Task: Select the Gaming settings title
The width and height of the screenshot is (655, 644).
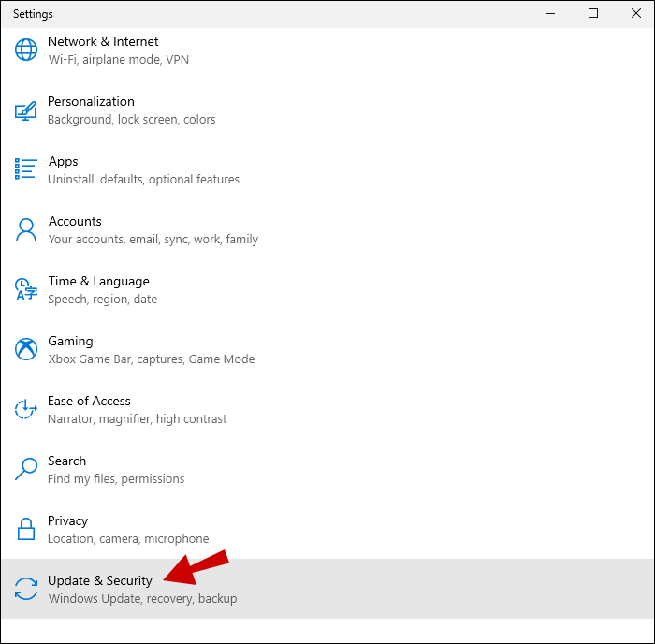Action: (70, 341)
